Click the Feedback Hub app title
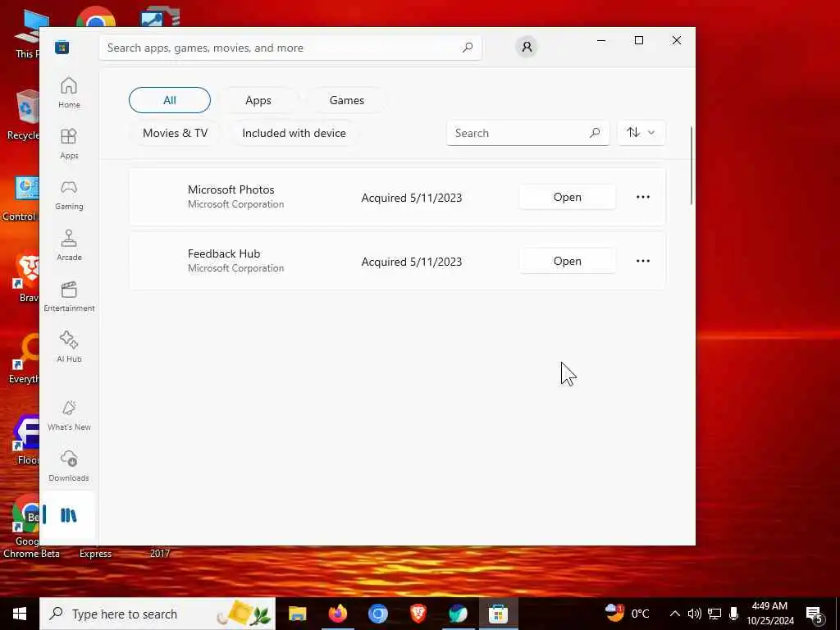The image size is (840, 630). [224, 253]
